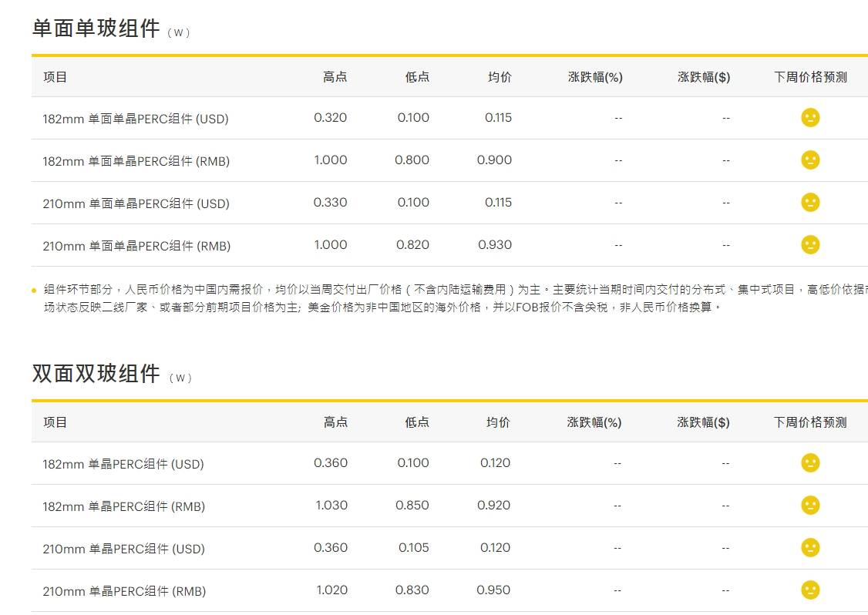Click 双面双玻 182mm (USD) row forecast face icon
Image resolution: width=868 pixels, height=615 pixels.
tap(810, 463)
